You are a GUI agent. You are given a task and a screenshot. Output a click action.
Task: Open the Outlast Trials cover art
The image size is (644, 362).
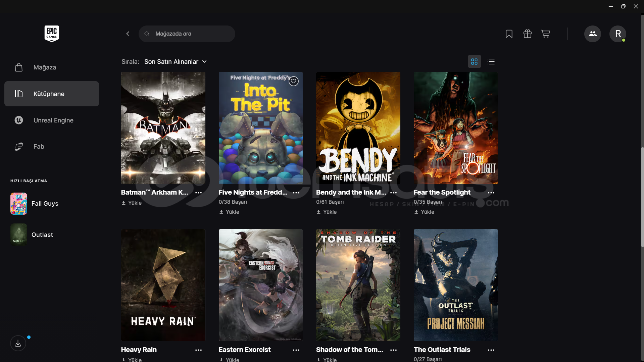(x=456, y=285)
